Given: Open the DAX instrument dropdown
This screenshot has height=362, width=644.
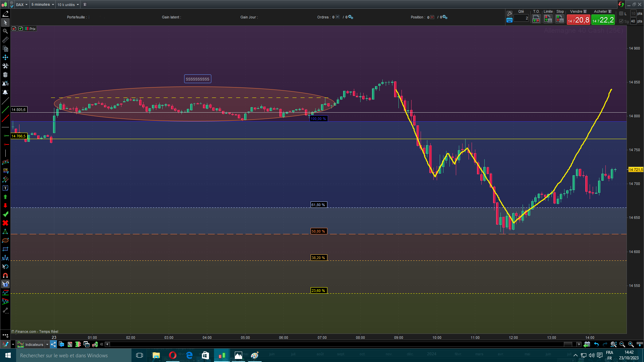Looking at the screenshot, I should click(22, 5).
